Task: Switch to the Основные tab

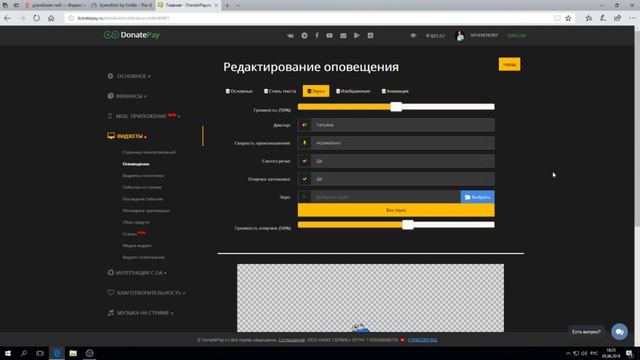Action: click(x=239, y=91)
